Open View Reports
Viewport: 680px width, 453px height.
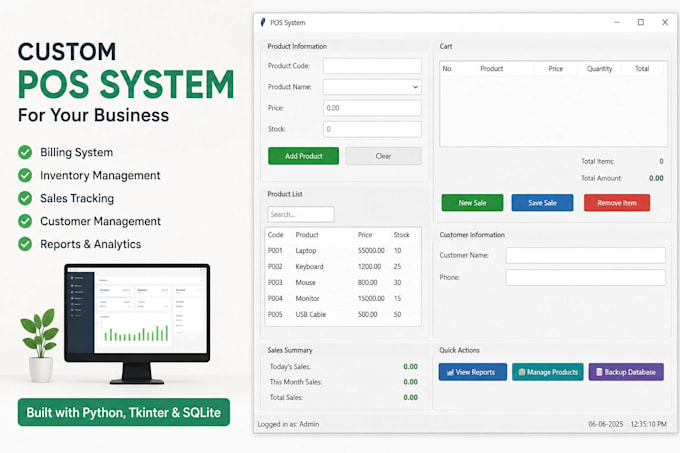tap(473, 372)
